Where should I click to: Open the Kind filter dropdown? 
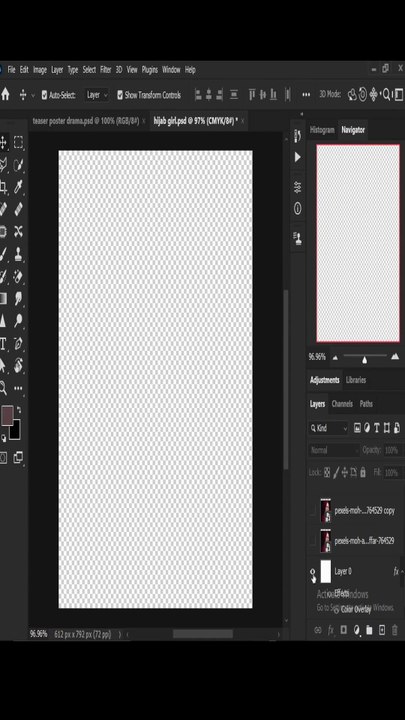329,428
